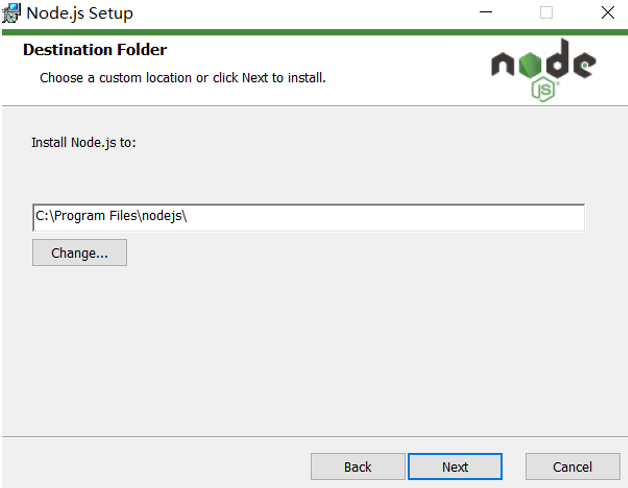Click the 'Node.js Setup' window title
Viewport: 628px width, 488px height.
click(x=80, y=13)
